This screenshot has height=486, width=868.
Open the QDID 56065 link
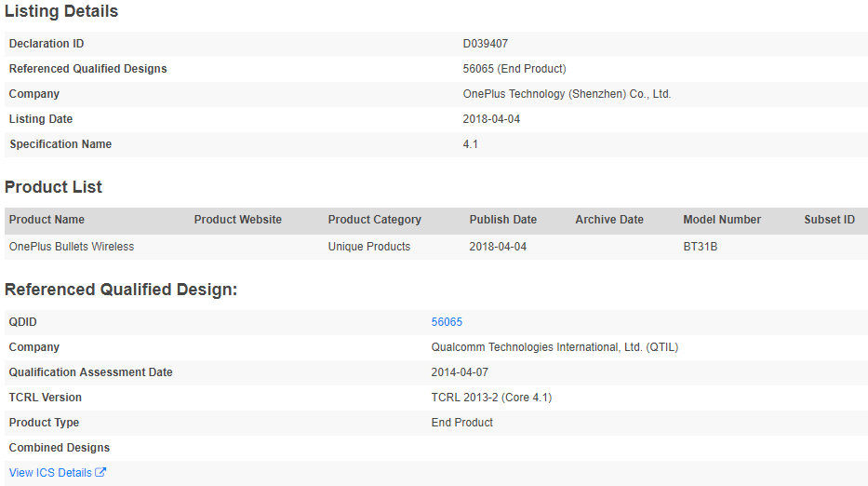pyautogui.click(x=447, y=322)
